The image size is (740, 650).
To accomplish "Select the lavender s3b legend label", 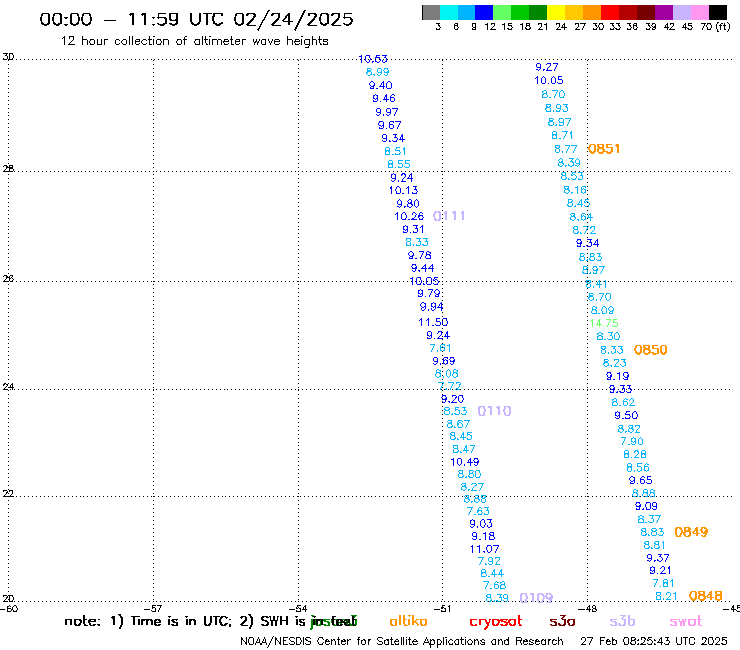I will point(622,621).
